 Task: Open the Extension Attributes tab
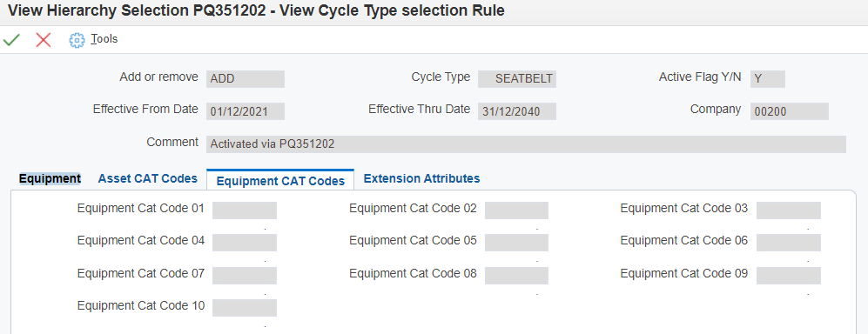pos(422,178)
